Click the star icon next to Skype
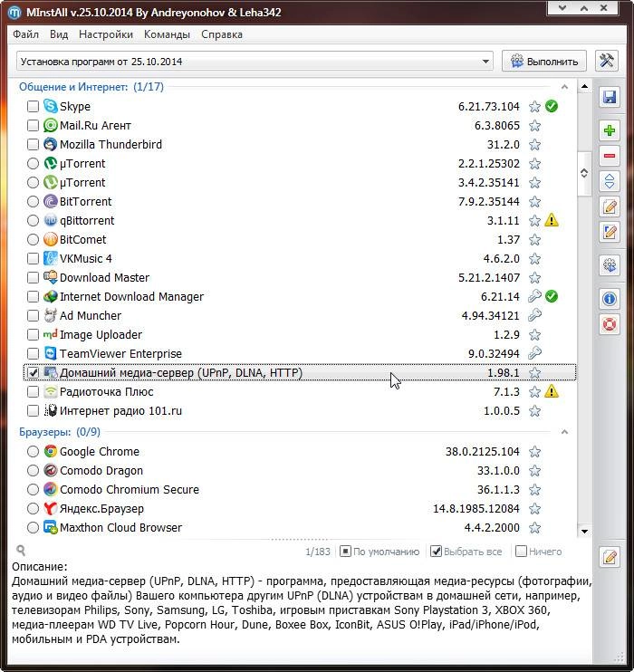This screenshot has height=672, width=634. (x=534, y=106)
